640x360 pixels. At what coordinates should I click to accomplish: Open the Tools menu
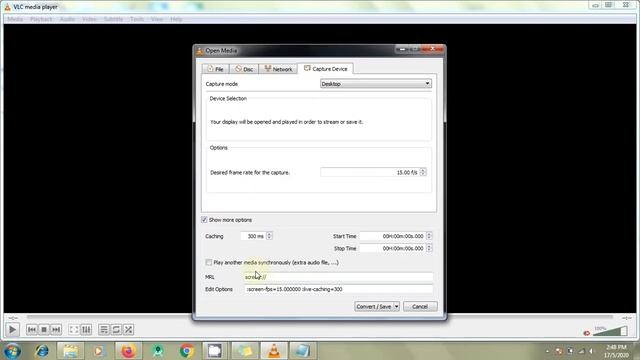pyautogui.click(x=137, y=19)
